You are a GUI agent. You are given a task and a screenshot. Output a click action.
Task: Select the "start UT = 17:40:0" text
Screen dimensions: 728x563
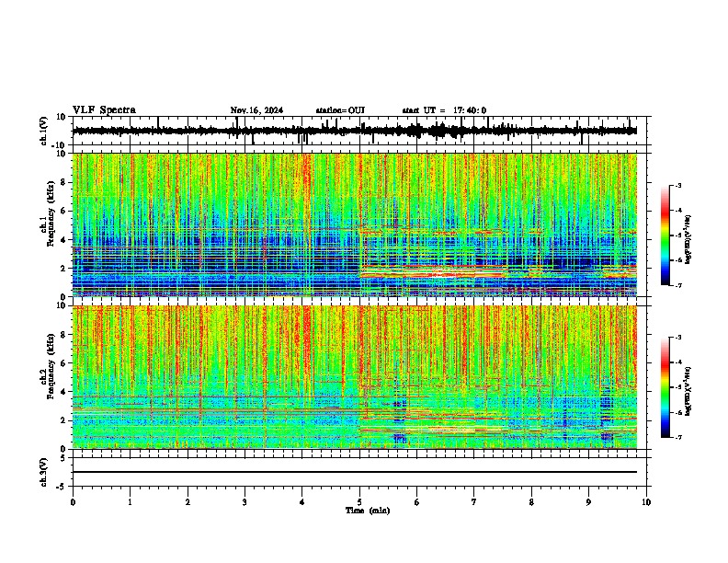point(444,110)
